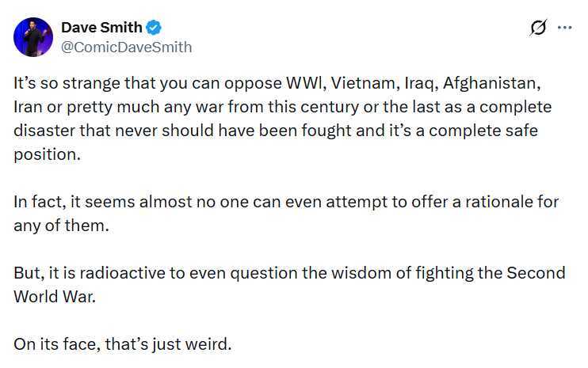Click the word "Afghanistan" in the tweet
The image size is (588, 368).
[x=491, y=83]
